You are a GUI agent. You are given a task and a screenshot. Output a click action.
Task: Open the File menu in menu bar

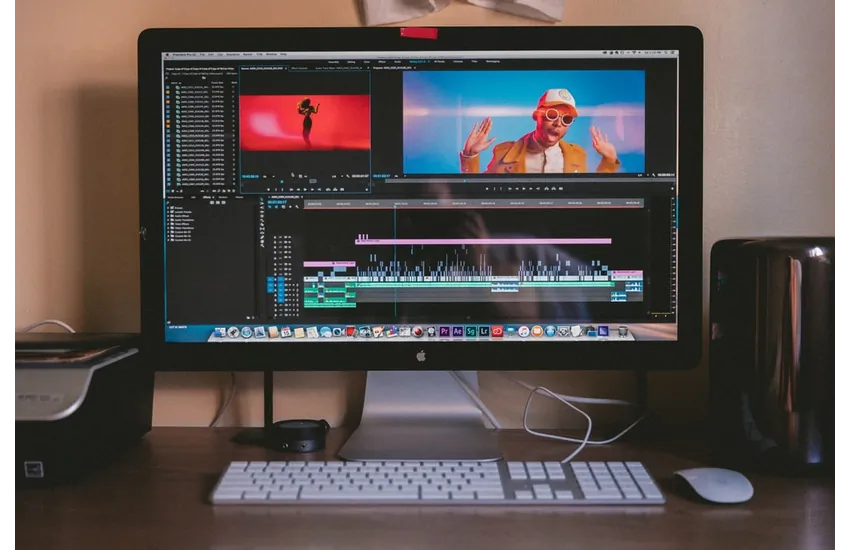click(x=201, y=54)
